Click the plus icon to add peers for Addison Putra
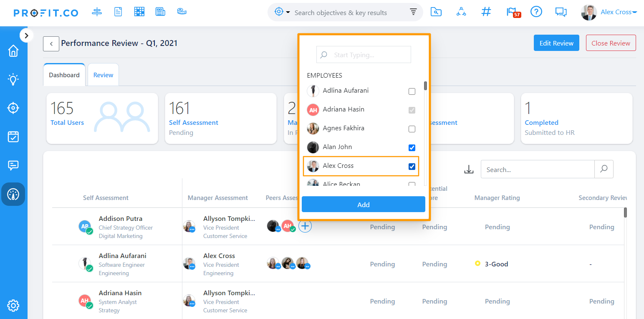 coord(306,226)
